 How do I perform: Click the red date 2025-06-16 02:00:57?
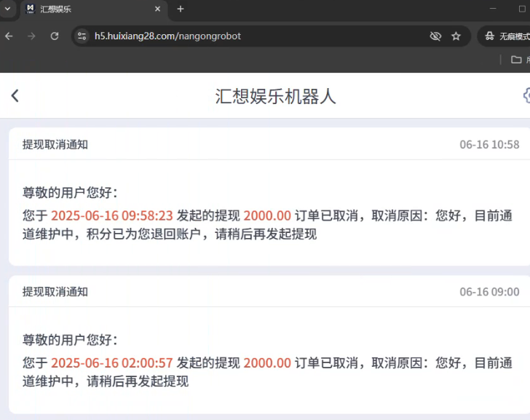coord(112,363)
